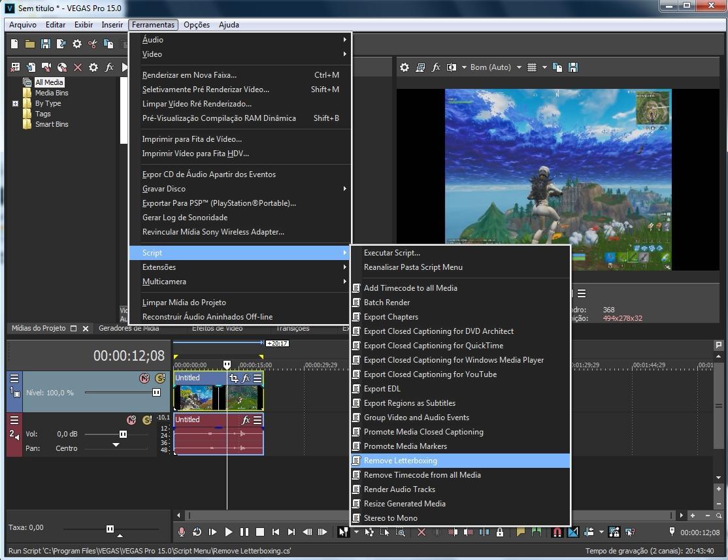Create a new project with the blank page icon
Viewport: 728px width, 560px height.
14,44
